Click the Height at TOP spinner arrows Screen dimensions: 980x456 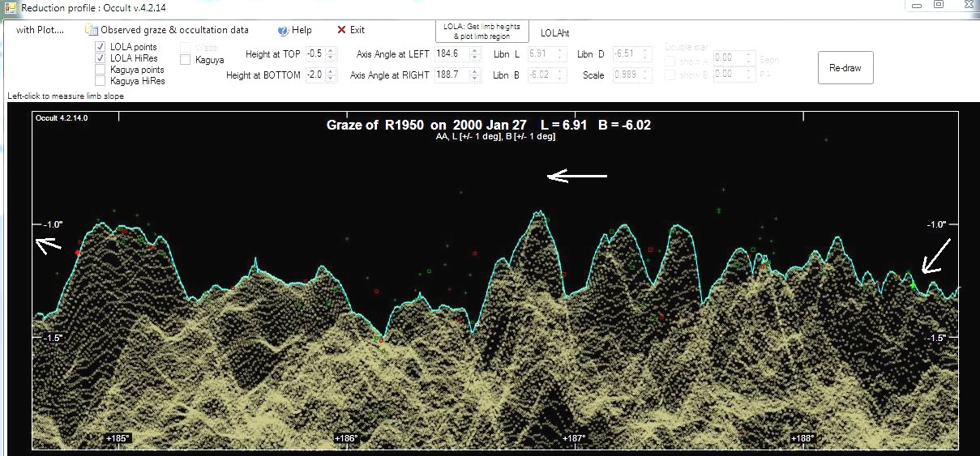331,54
